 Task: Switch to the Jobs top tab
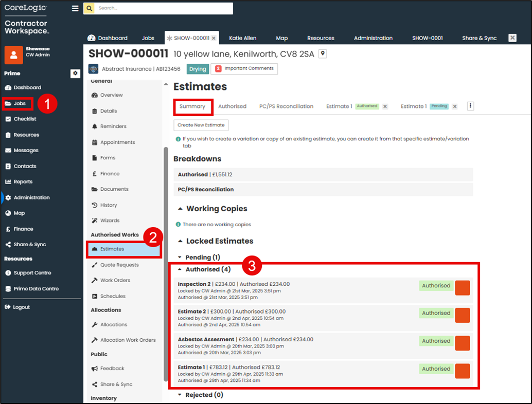(x=148, y=38)
